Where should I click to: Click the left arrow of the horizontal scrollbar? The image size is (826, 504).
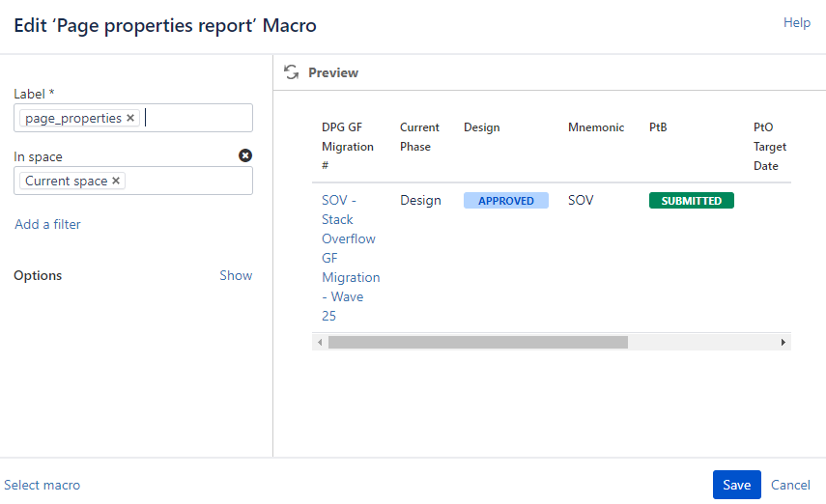coord(320,343)
